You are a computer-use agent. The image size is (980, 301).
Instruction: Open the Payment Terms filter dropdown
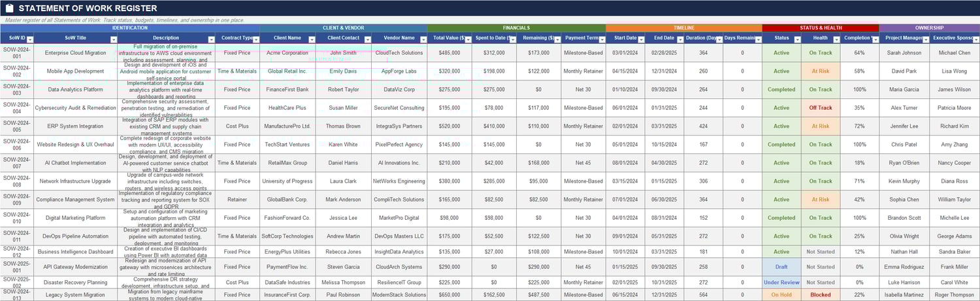601,39
